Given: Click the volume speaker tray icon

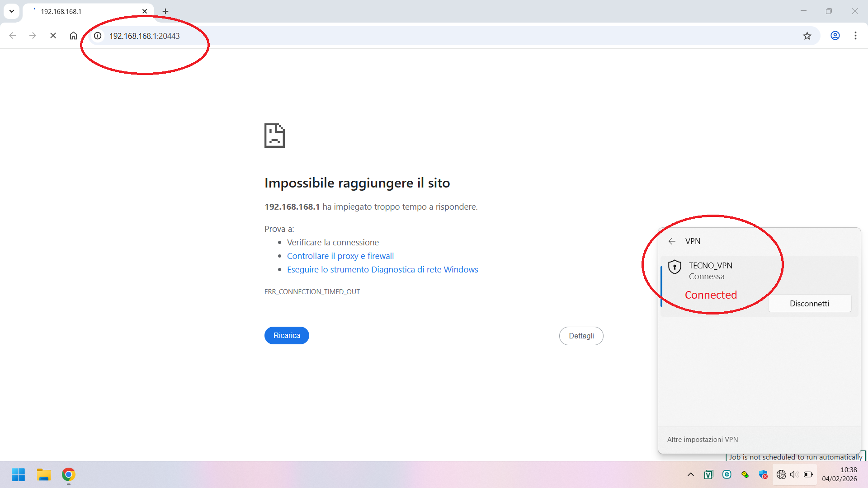Looking at the screenshot, I should pyautogui.click(x=794, y=474).
